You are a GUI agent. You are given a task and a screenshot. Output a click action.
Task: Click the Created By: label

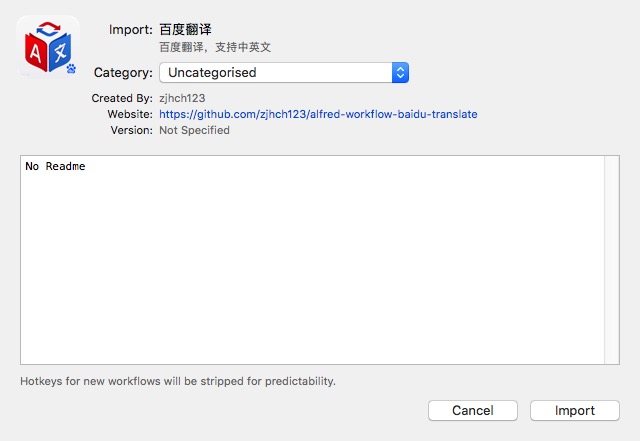point(122,98)
